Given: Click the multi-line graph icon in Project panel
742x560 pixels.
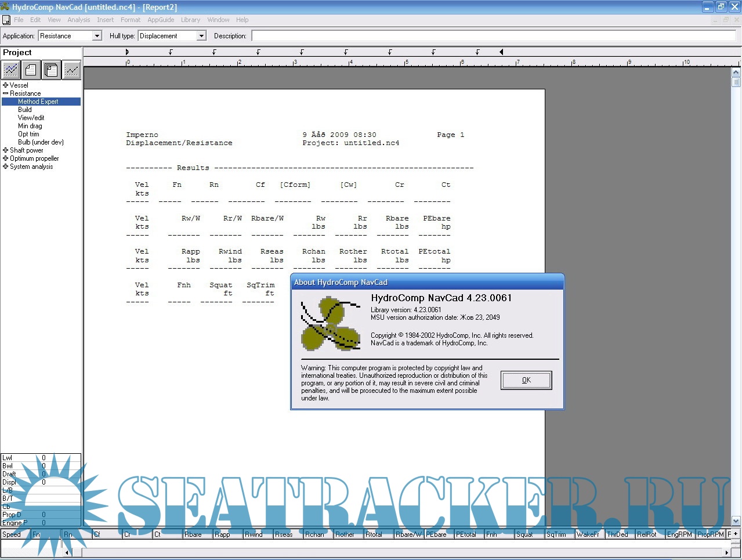Looking at the screenshot, I should click(x=11, y=70).
